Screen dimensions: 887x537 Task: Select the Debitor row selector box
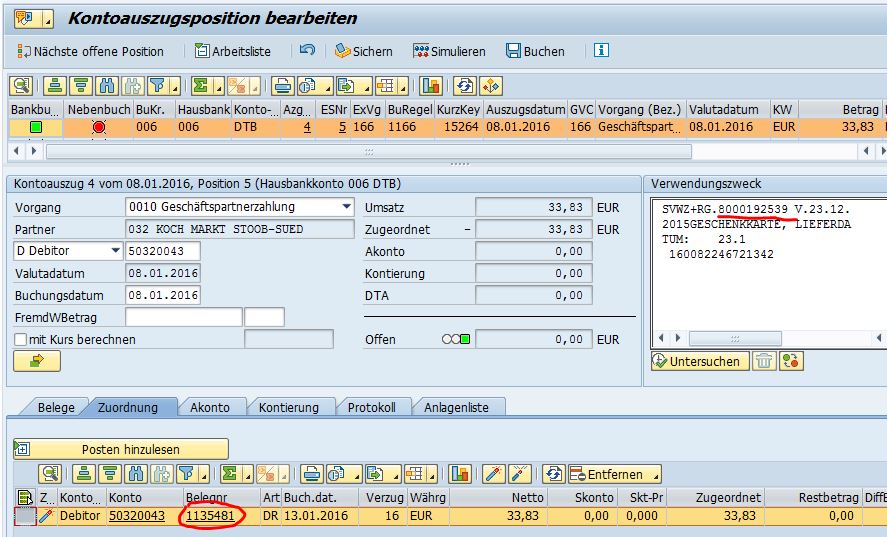tap(24, 515)
